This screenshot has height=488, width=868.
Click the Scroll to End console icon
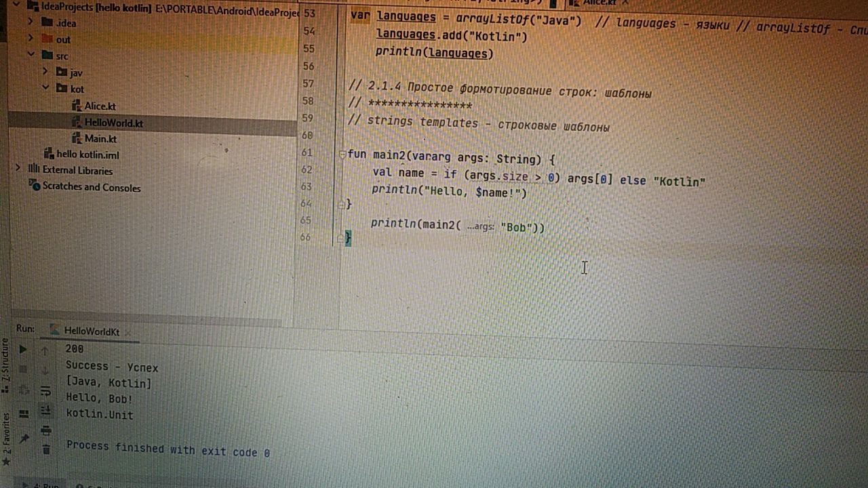45,411
